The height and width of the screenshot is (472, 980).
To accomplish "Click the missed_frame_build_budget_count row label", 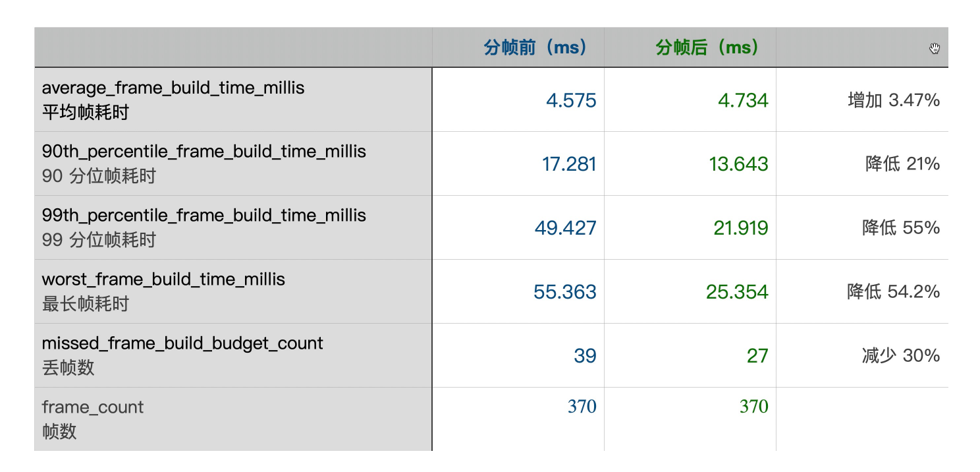I will pos(182,343).
